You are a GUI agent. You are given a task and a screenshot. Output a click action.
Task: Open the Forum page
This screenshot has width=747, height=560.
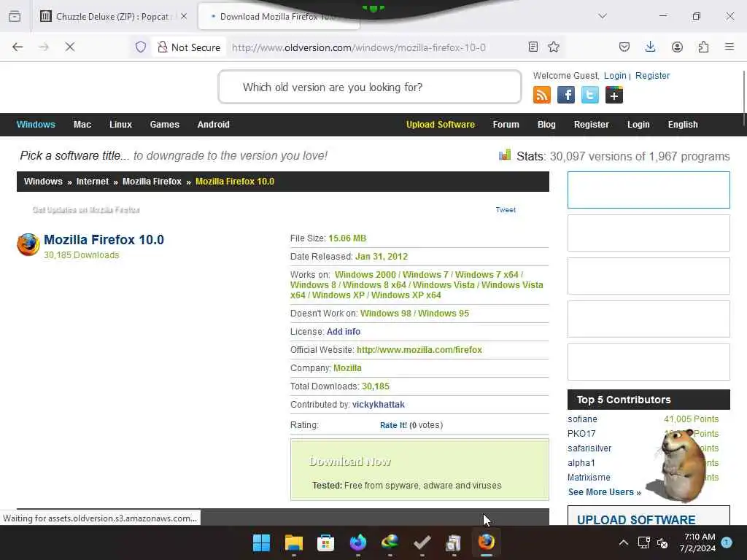pyautogui.click(x=506, y=124)
